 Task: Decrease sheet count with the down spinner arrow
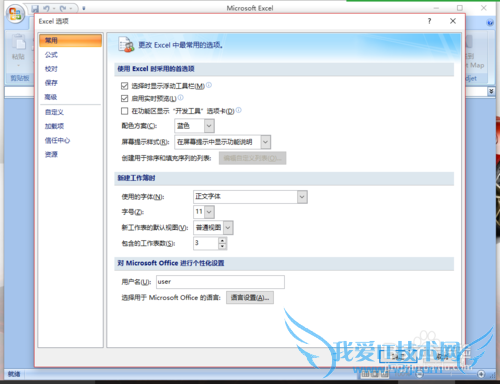(x=222, y=246)
